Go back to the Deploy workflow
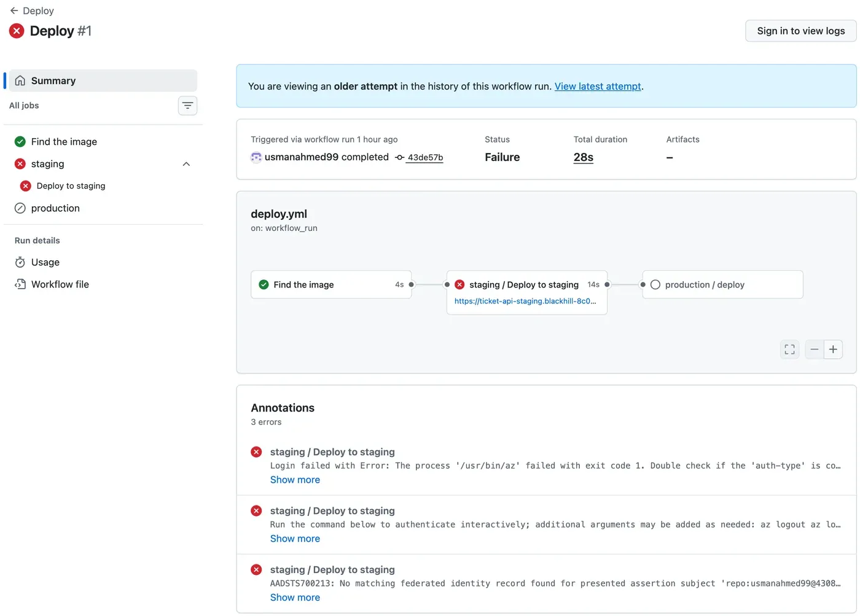The image size is (860, 616). 31,10
